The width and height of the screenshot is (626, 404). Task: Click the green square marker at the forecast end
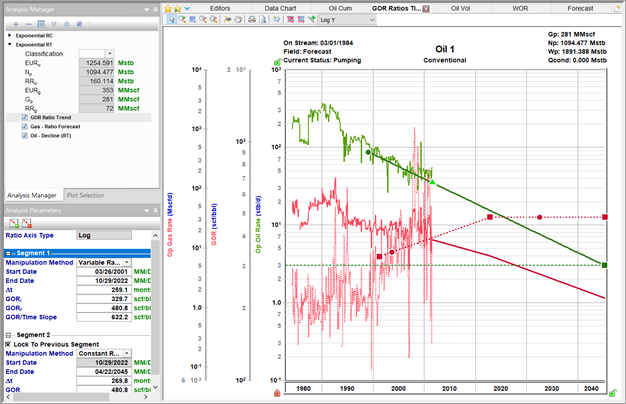[x=604, y=265]
